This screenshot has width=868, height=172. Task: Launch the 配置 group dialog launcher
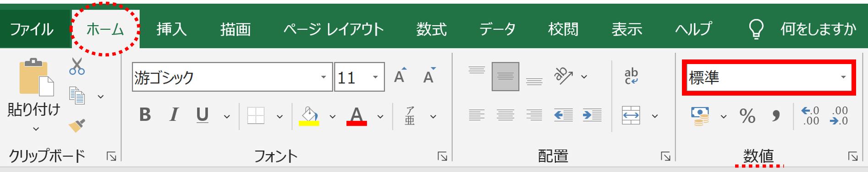[x=666, y=157]
